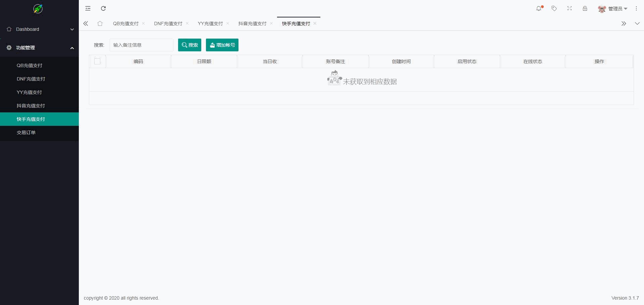Toggle fullscreen with the expand icon
The image size is (644, 305).
click(x=570, y=9)
